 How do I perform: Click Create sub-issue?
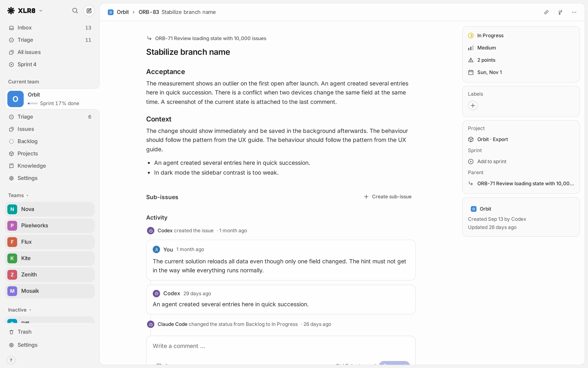388,197
